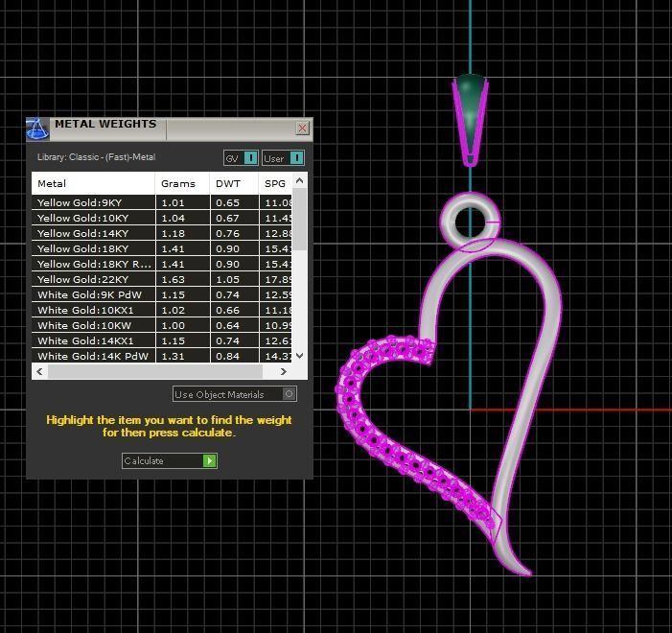Click Library: Classic - (Fast)-Metal label

(x=96, y=157)
